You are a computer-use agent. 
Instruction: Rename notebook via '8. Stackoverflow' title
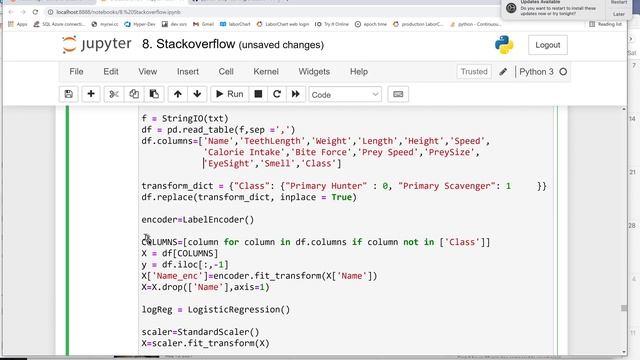(x=188, y=44)
